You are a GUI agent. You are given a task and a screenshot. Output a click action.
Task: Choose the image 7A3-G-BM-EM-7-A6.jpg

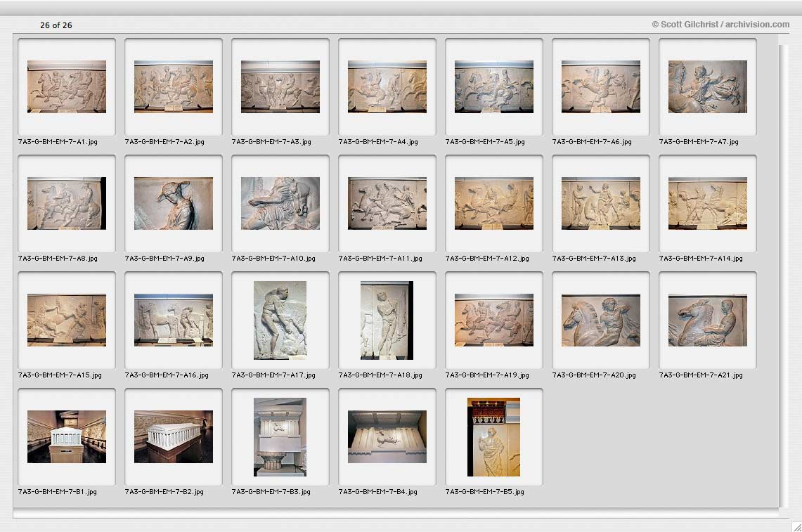601,86
